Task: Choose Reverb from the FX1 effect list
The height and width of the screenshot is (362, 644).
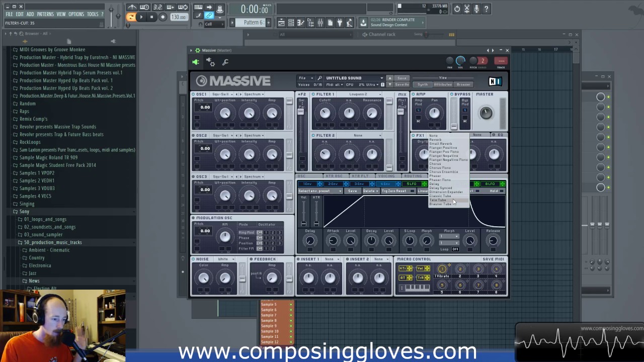Action: pyautogui.click(x=448, y=140)
